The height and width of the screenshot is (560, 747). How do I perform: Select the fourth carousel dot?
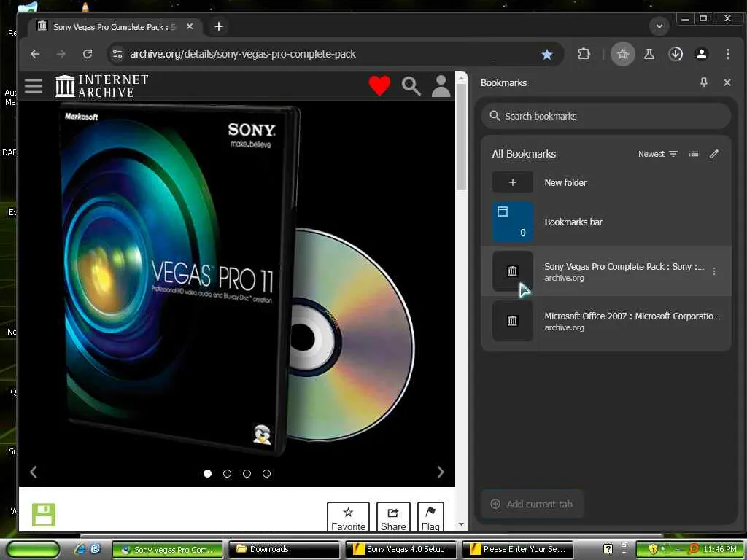[267, 474]
